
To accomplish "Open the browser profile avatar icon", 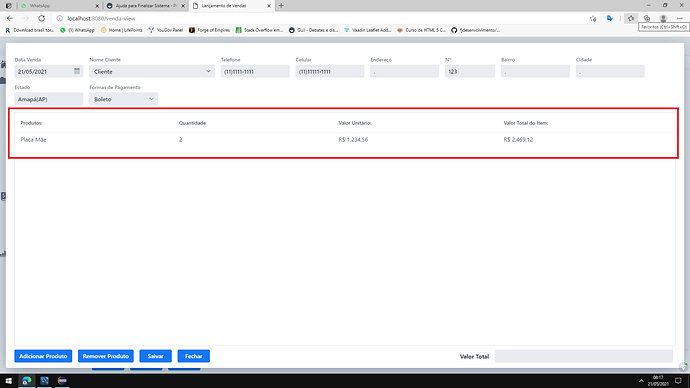I will [x=663, y=18].
